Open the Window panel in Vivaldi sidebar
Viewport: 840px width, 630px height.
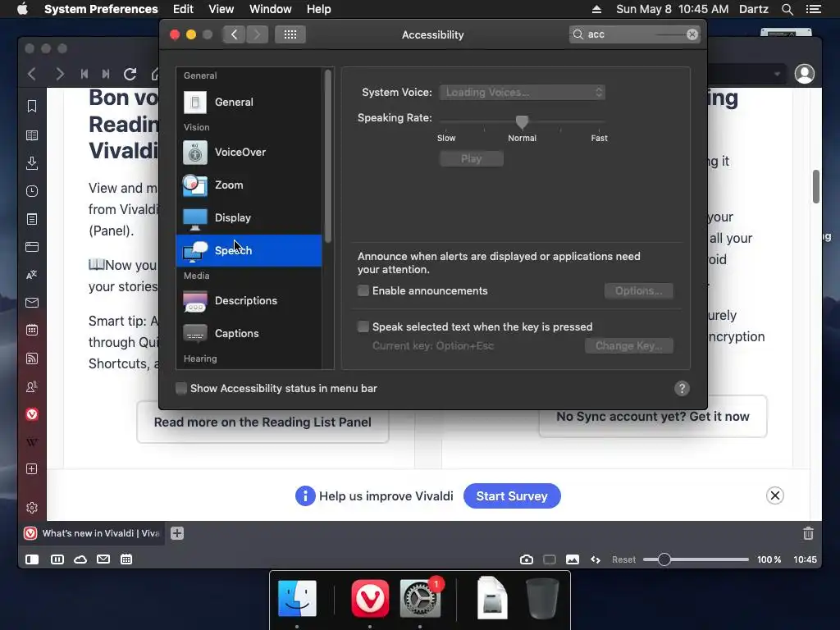point(32,247)
